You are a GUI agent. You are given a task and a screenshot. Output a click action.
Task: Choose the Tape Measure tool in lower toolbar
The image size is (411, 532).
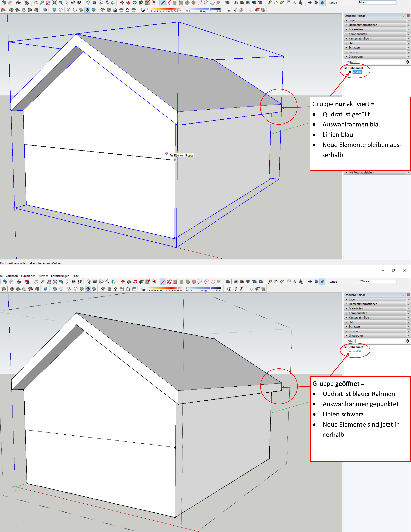click(270, 282)
